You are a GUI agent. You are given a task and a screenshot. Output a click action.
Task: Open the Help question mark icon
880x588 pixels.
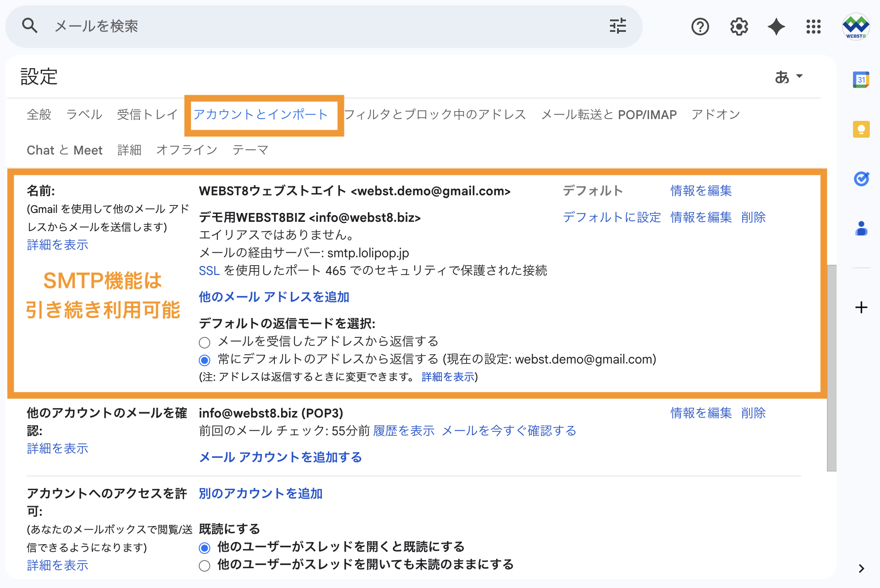(x=700, y=27)
